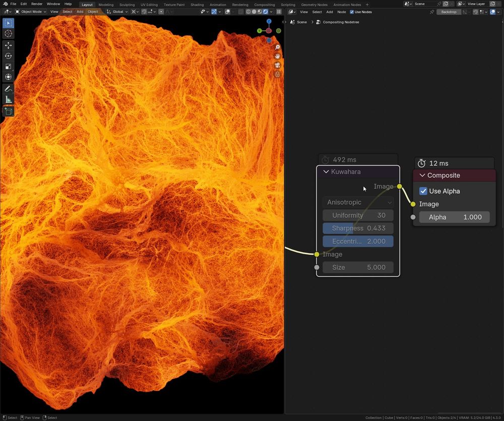Image resolution: width=504 pixels, height=421 pixels.
Task: Toggle the Backdrop button in the compositor
Action: (x=449, y=12)
